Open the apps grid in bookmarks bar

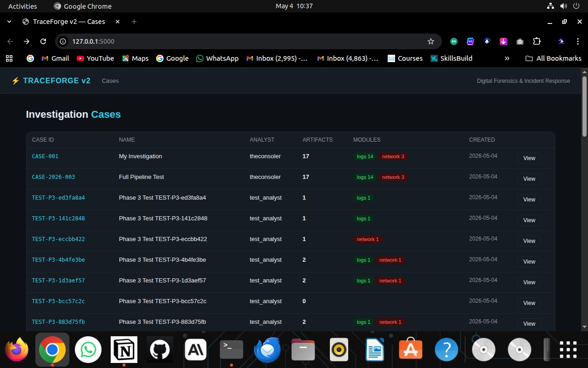point(9,58)
